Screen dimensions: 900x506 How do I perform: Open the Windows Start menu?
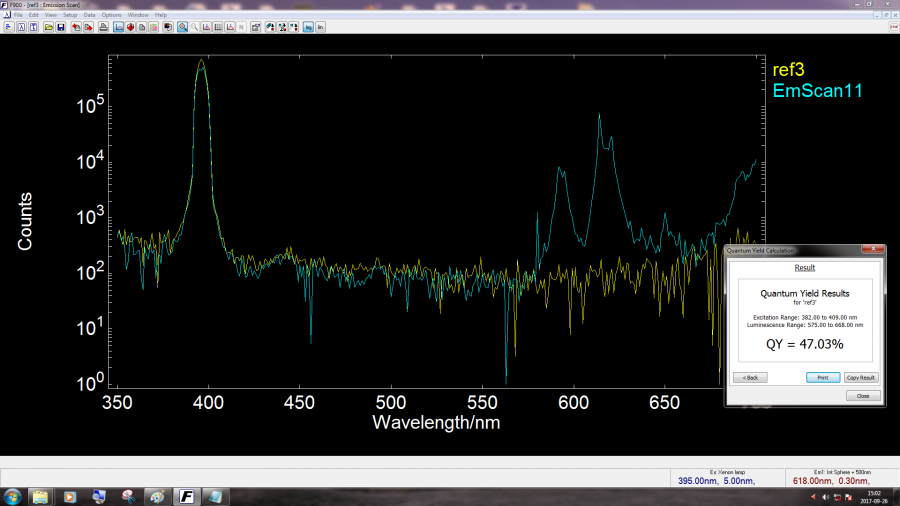[12, 496]
